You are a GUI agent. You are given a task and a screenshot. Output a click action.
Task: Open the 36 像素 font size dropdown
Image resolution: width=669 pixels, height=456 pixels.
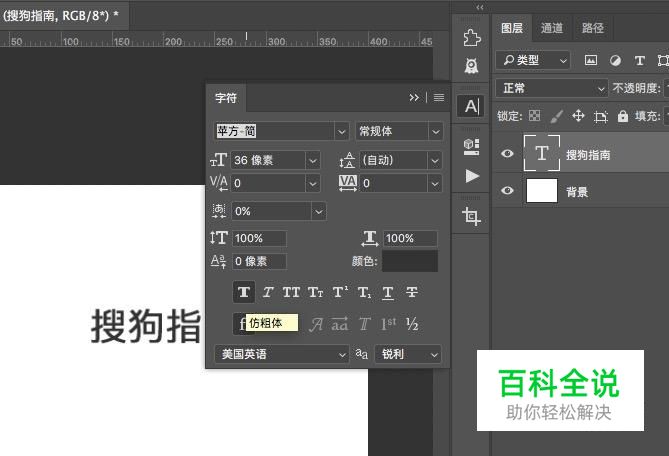pos(312,161)
